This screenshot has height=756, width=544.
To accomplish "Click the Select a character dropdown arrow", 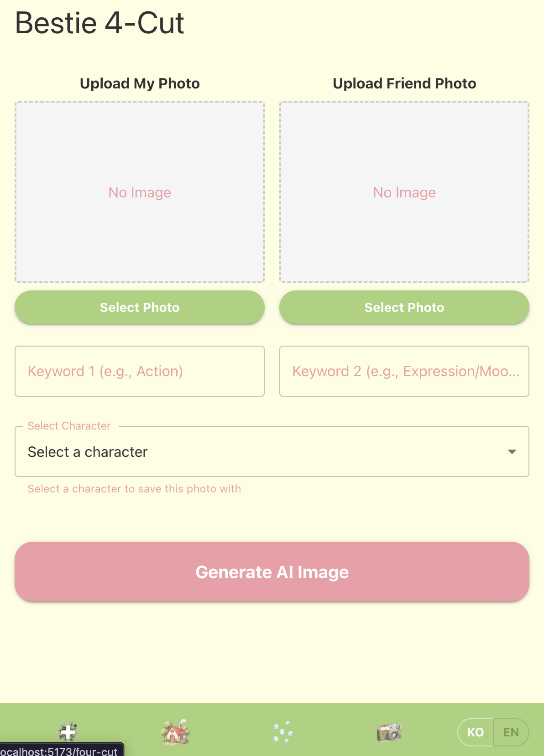I will pos(512,452).
